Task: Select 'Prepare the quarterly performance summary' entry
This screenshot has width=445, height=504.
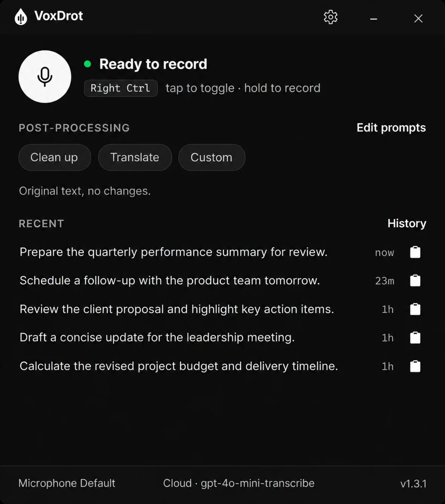Action: click(x=173, y=252)
